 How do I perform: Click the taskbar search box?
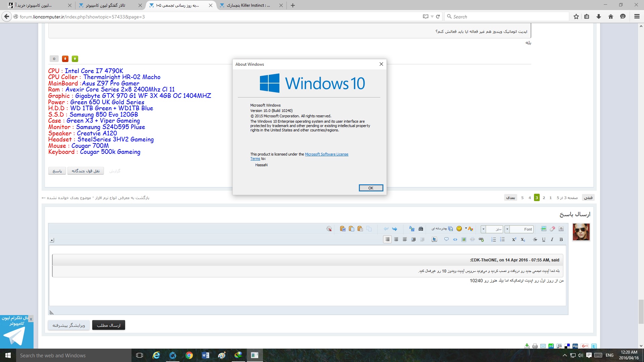(74, 355)
